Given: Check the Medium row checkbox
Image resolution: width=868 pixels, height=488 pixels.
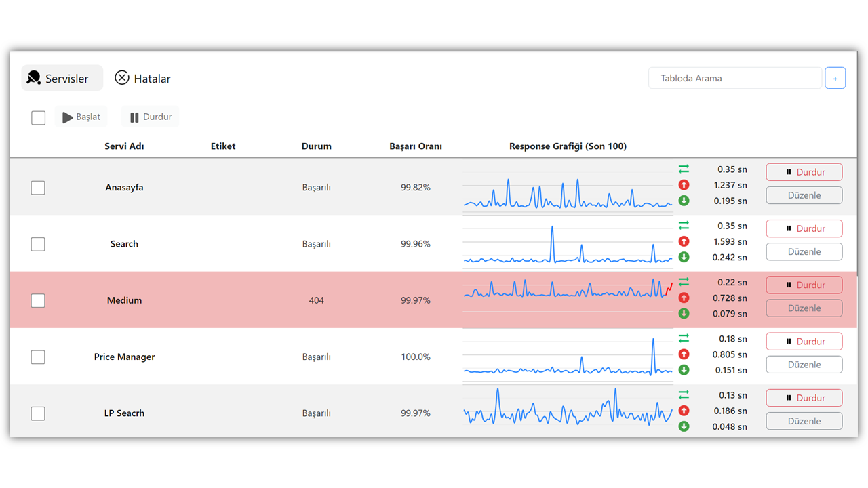Looking at the screenshot, I should tap(38, 300).
